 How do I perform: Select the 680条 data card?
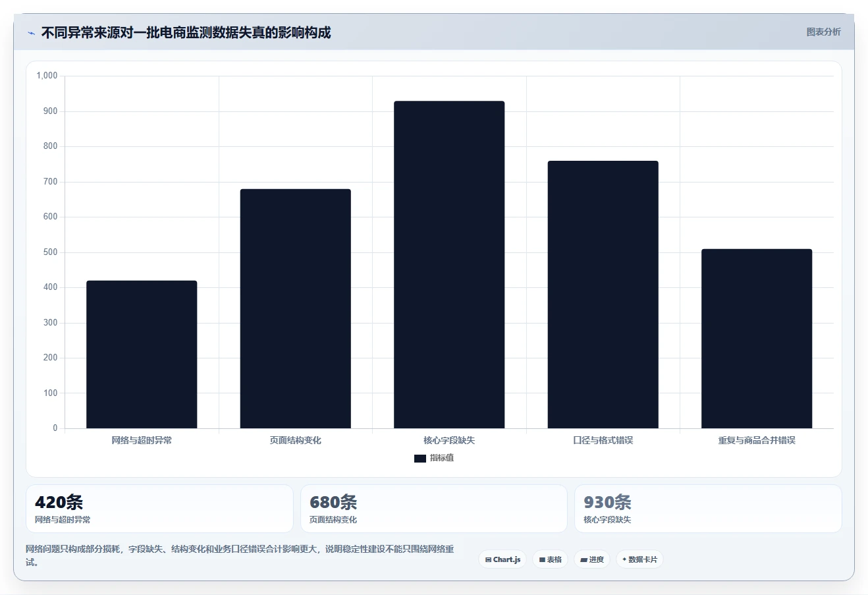[x=434, y=509]
